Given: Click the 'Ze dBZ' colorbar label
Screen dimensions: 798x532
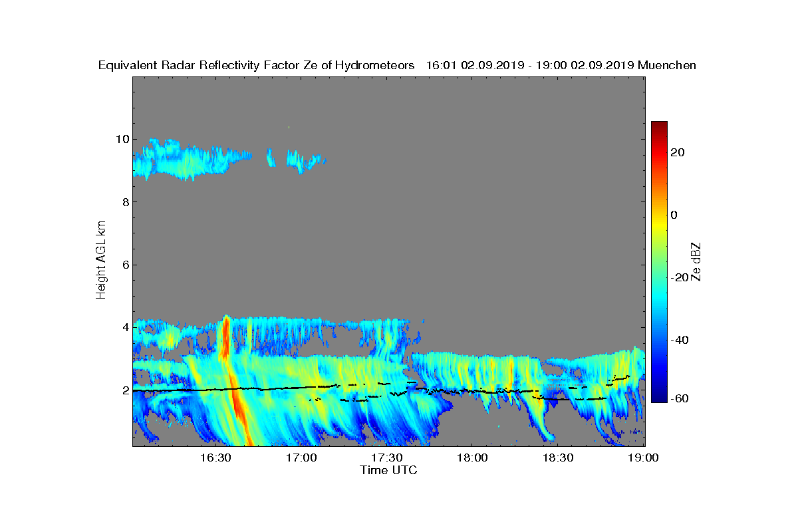Looking at the screenshot, I should (x=697, y=262).
